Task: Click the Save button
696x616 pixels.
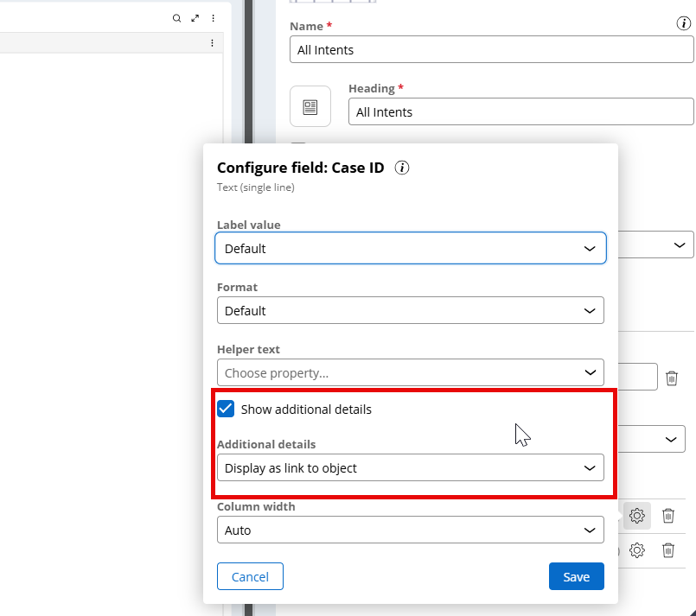Action: point(576,577)
